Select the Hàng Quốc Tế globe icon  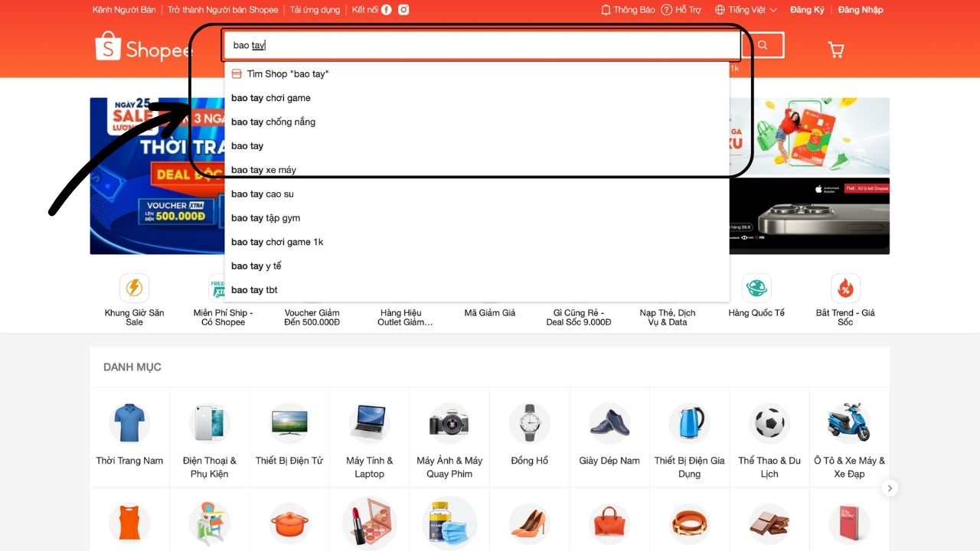tap(756, 288)
